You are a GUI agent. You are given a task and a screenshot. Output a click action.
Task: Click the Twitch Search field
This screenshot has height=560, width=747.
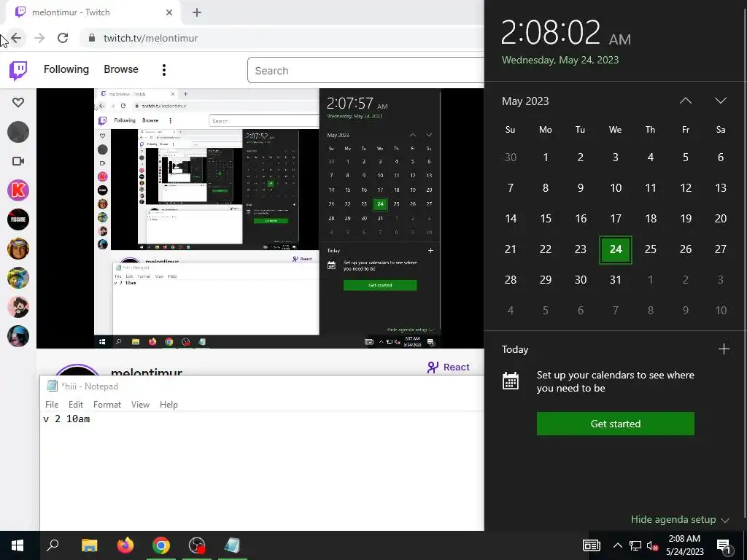click(366, 71)
